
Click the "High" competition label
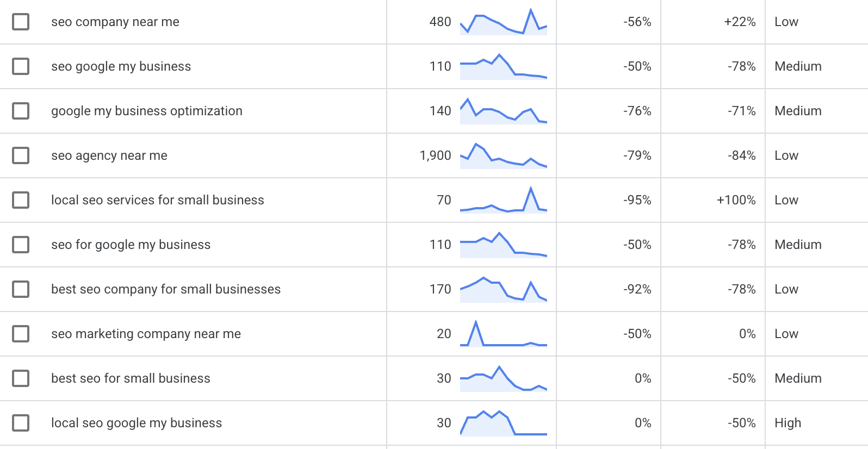(788, 423)
